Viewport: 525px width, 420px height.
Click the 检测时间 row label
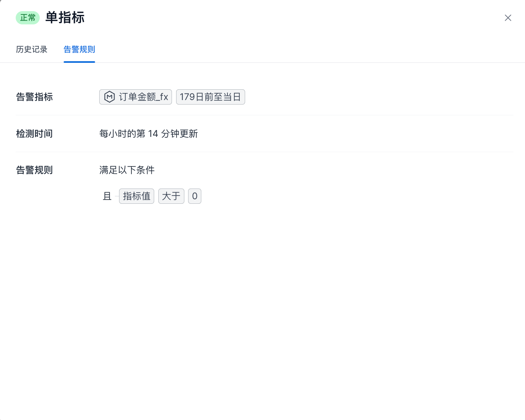[34, 134]
